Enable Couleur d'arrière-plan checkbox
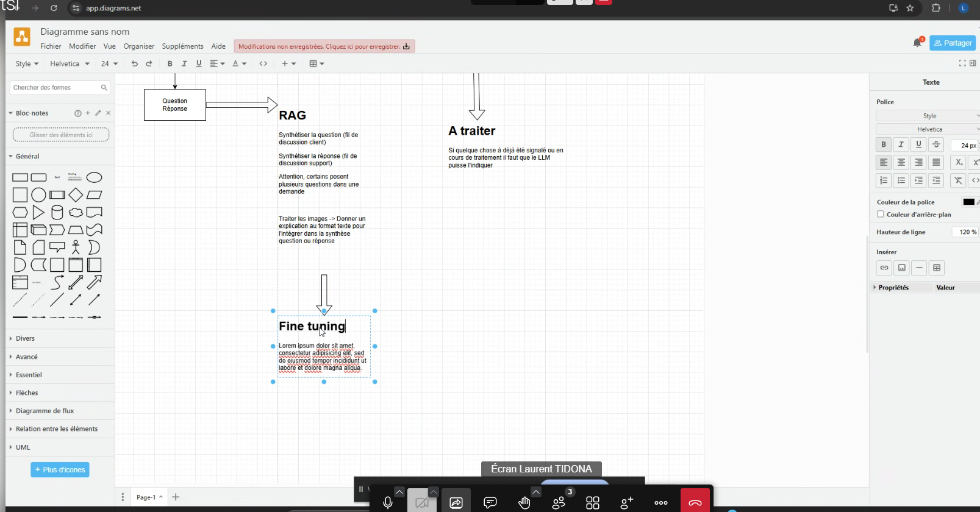This screenshot has height=512, width=980. coord(881,214)
